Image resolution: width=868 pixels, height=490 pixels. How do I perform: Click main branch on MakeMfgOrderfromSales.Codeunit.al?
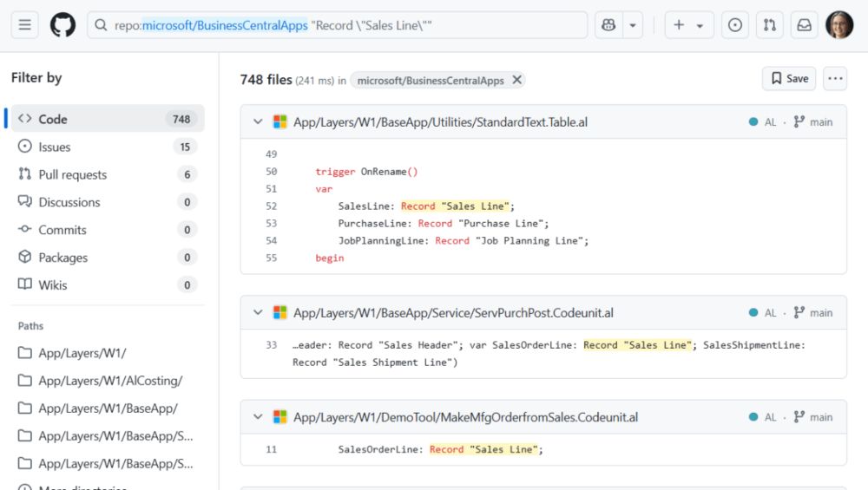click(813, 417)
